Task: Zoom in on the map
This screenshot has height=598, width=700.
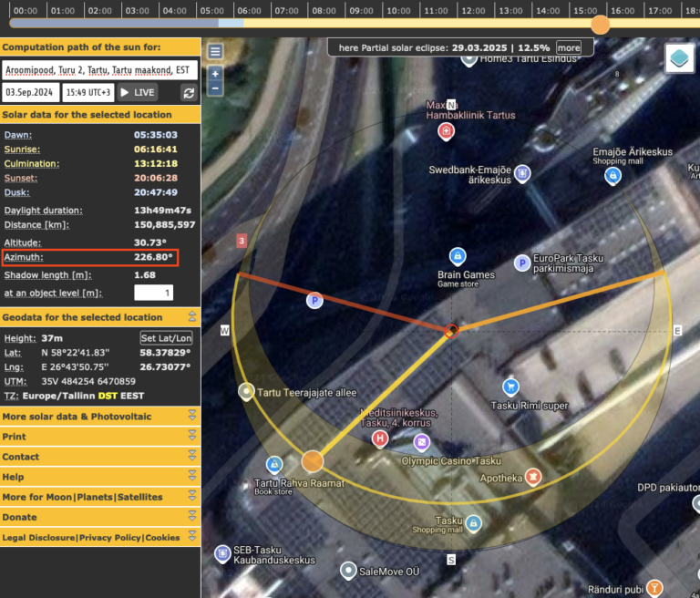Action: (x=215, y=73)
